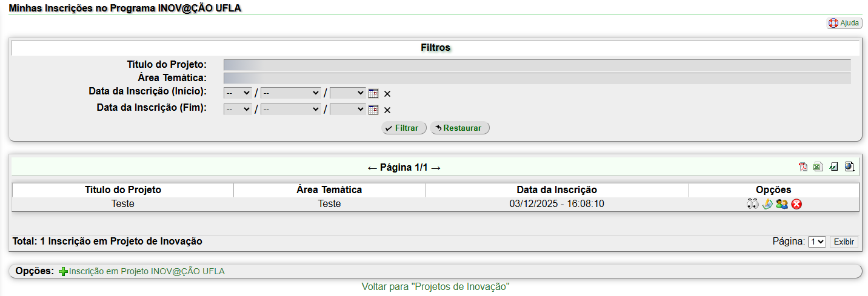Image resolution: width=868 pixels, height=296 pixels.
Task: Focus the Título do Projeto filter field
Action: click(536, 65)
